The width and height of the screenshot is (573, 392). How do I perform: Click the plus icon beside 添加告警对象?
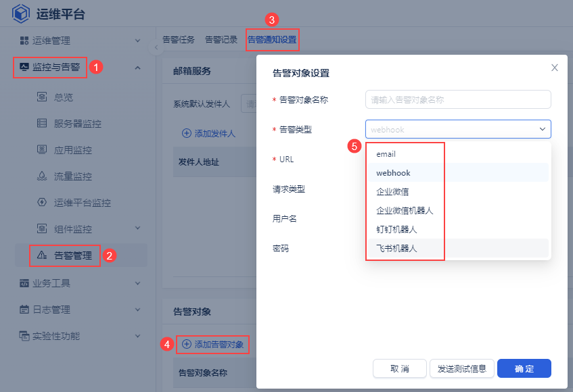pos(186,344)
